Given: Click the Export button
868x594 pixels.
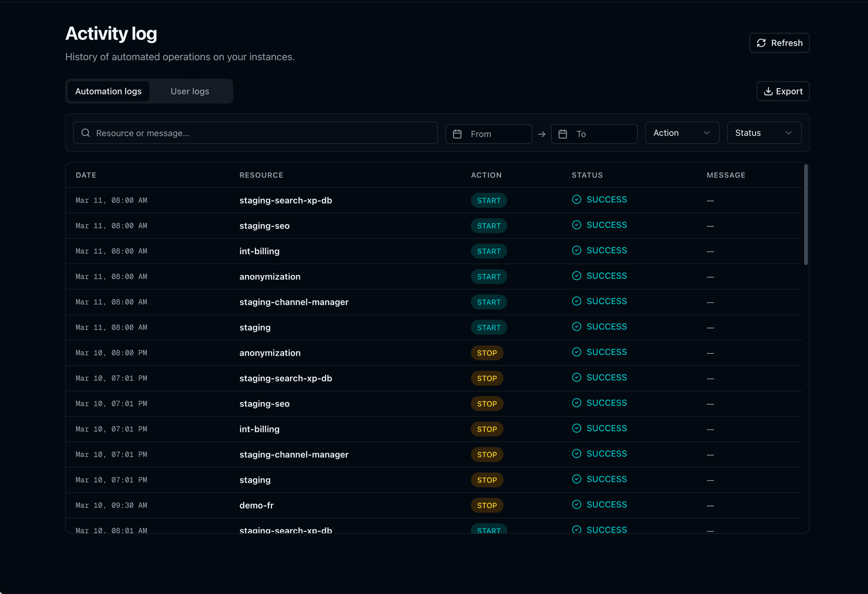Looking at the screenshot, I should click(783, 91).
